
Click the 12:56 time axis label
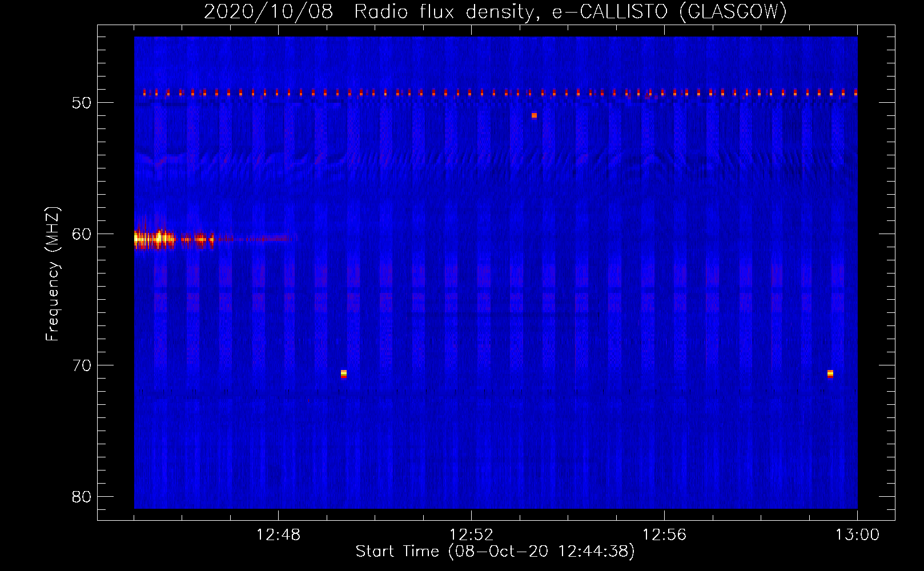pyautogui.click(x=664, y=535)
